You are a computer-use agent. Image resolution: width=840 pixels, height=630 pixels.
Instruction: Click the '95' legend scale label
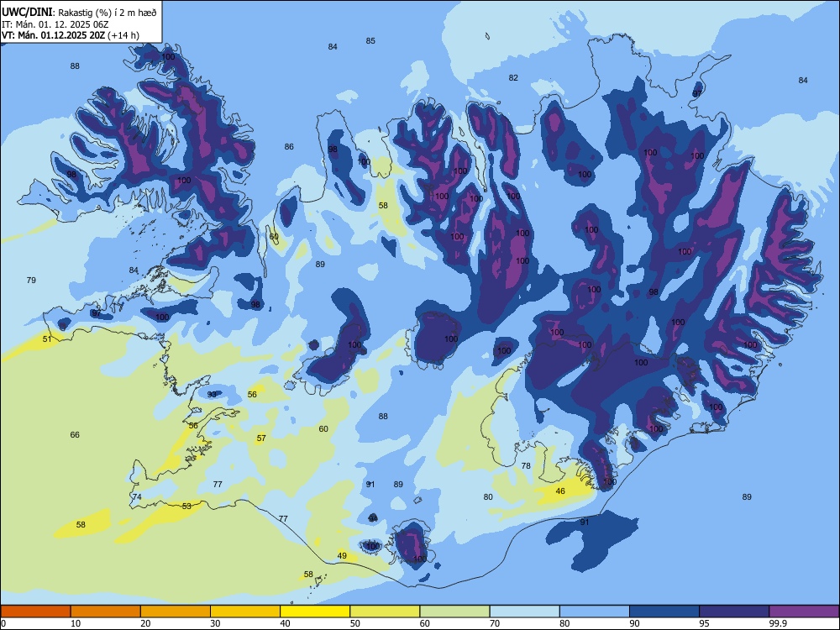(x=705, y=623)
